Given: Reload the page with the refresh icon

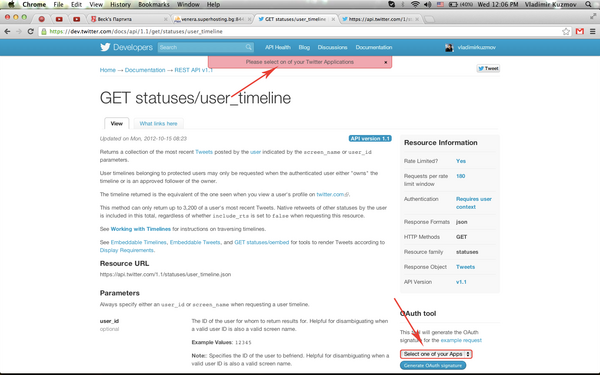Looking at the screenshot, I should click(31, 31).
